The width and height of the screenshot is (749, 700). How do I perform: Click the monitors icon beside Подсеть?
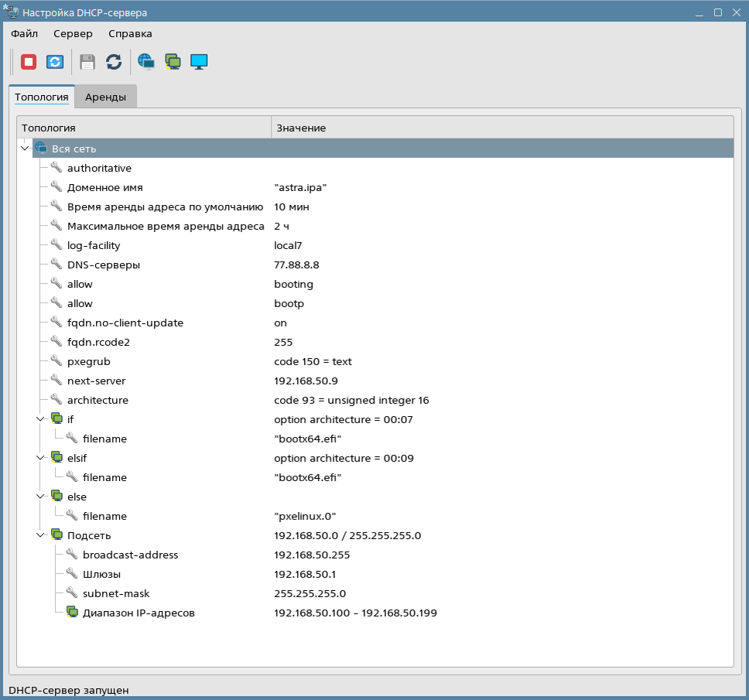point(56,534)
